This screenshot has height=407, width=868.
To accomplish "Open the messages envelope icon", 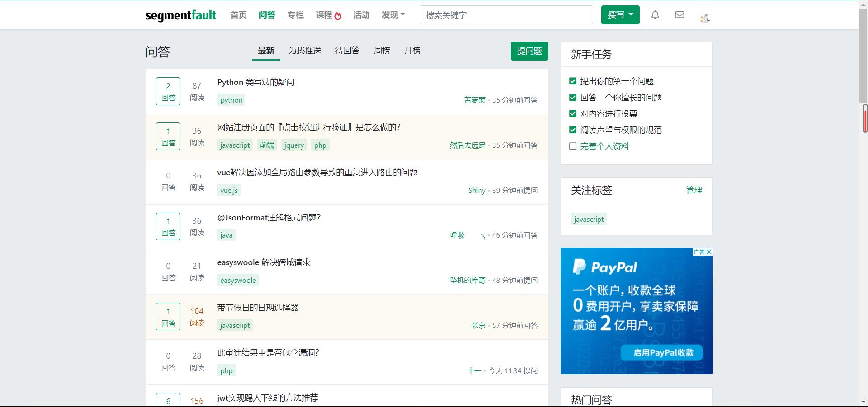I will (679, 15).
